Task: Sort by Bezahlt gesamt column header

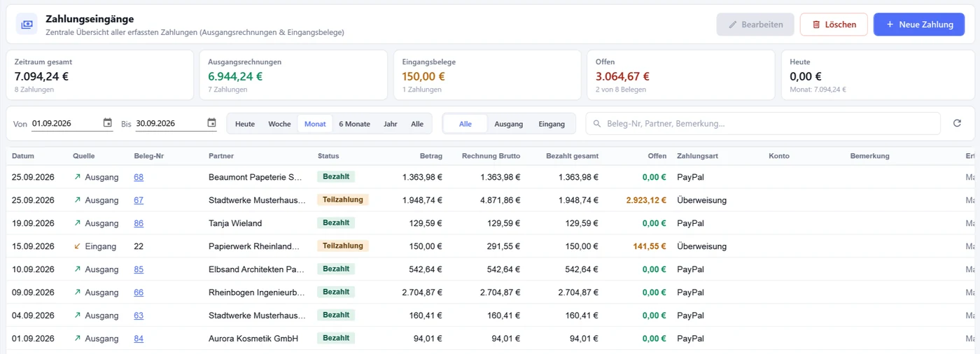Action: 572,156
